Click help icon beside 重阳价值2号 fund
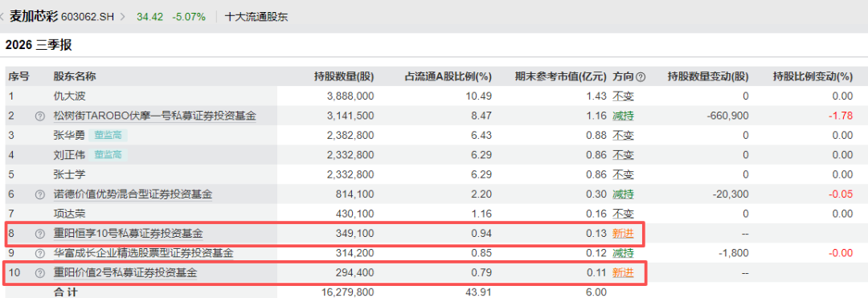868x298 pixels. [39, 272]
